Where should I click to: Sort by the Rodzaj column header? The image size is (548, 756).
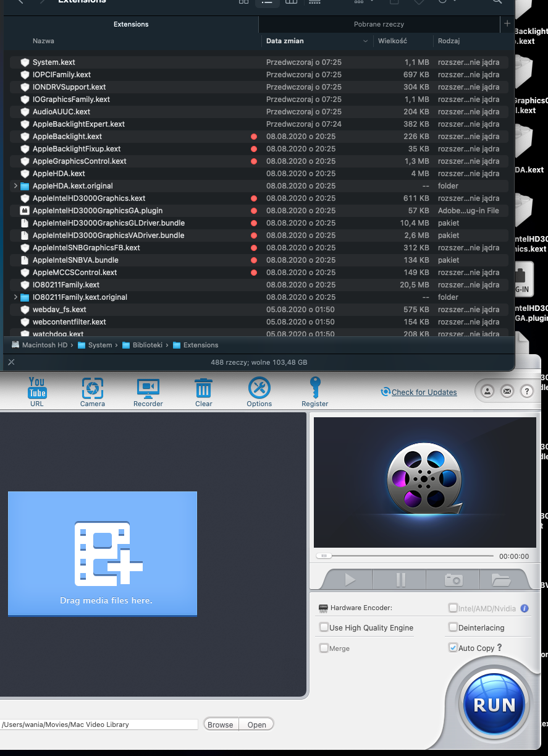[449, 41]
